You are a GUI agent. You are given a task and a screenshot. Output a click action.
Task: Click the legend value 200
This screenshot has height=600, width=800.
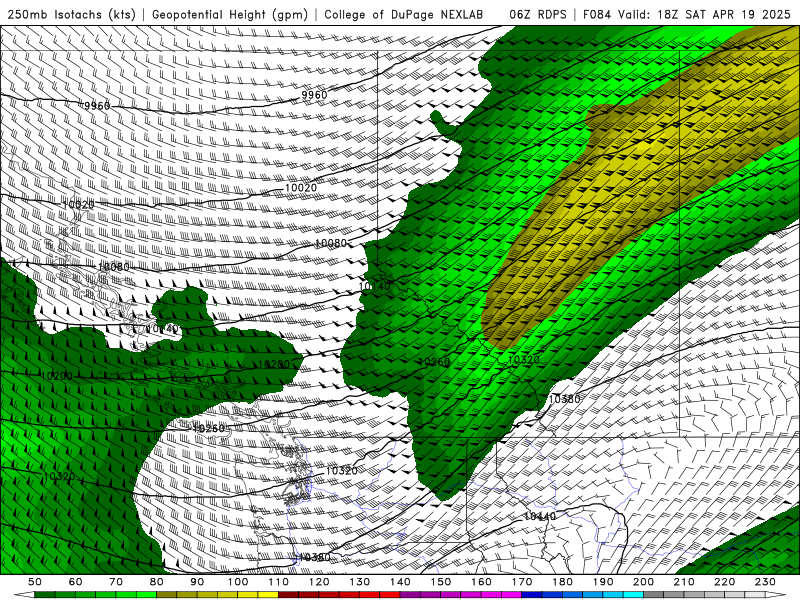tap(643, 582)
